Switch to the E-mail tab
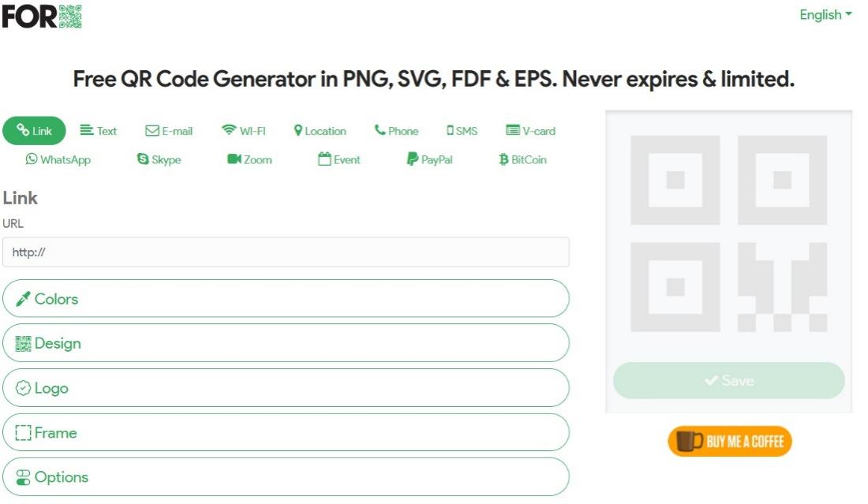 point(169,131)
